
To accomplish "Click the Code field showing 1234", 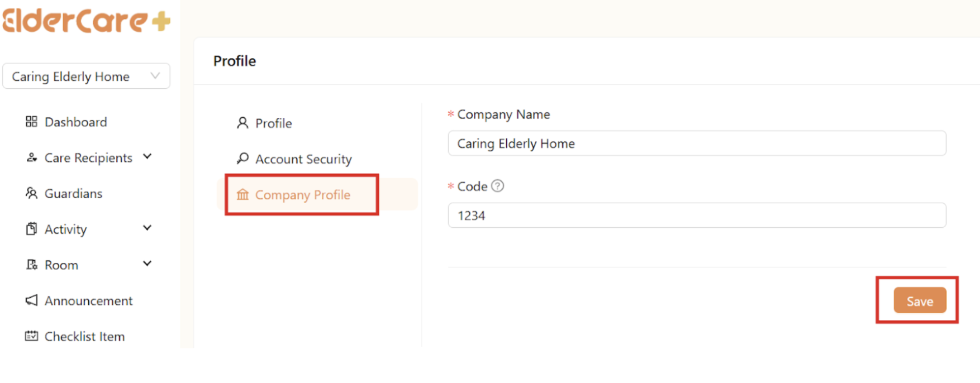I will [696, 215].
